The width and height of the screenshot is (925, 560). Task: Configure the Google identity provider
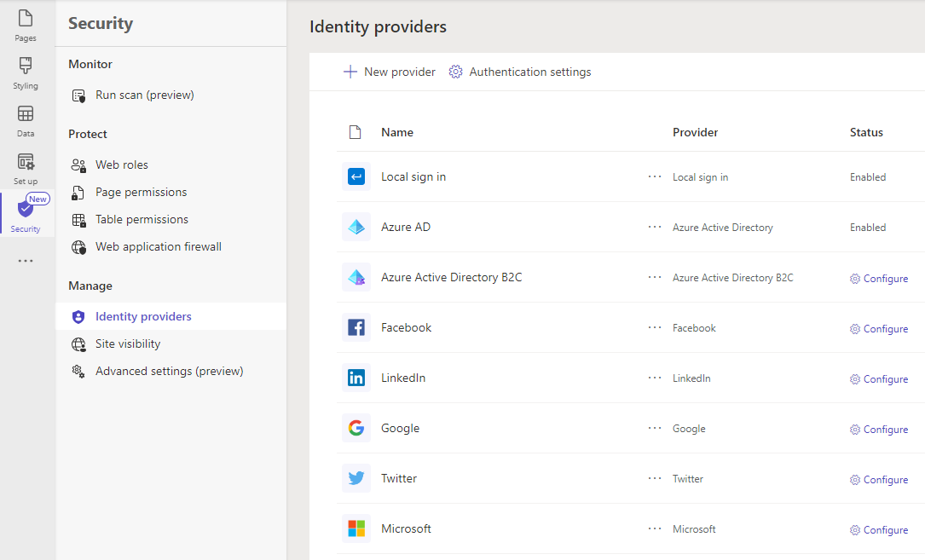pyautogui.click(x=879, y=429)
